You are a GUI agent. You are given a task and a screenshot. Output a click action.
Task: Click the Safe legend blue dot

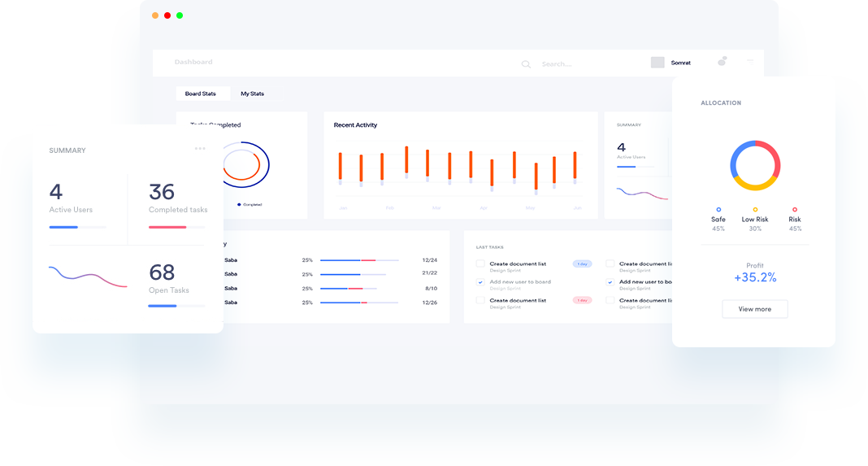coord(718,210)
